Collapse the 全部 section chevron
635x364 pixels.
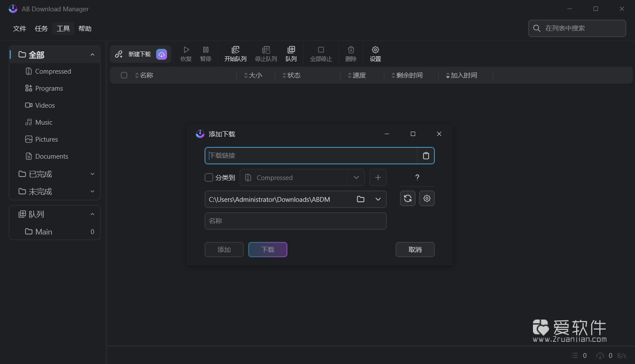click(x=92, y=55)
